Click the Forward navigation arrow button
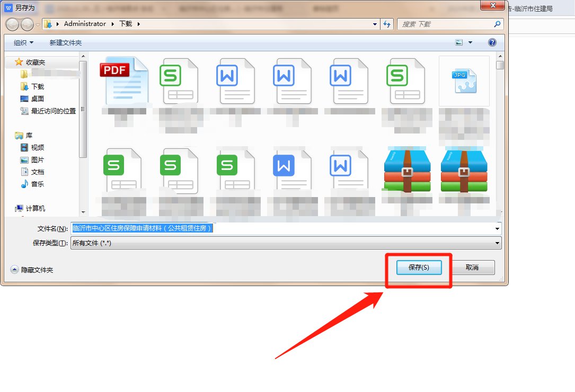Image resolution: width=575 pixels, height=392 pixels. point(27,24)
